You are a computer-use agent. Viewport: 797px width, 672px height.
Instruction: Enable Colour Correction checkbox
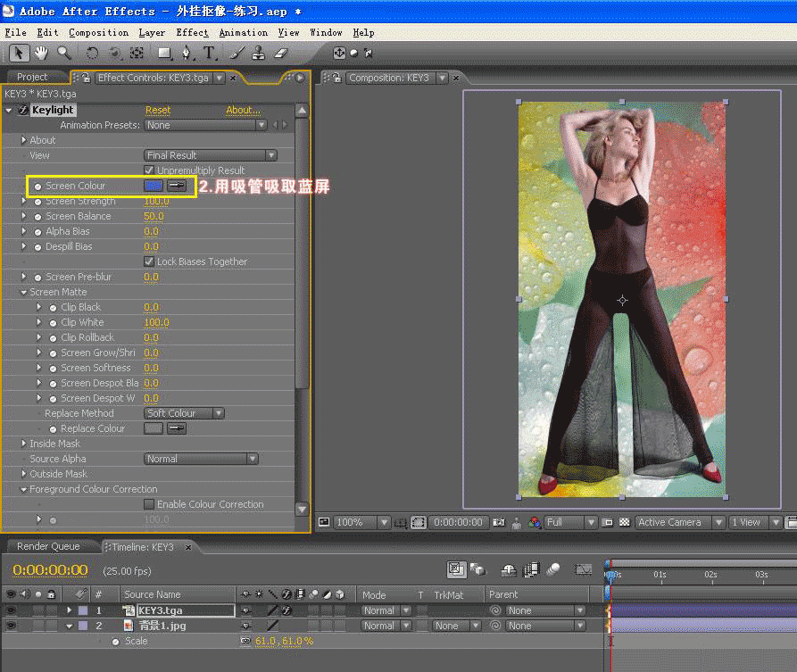[149, 504]
